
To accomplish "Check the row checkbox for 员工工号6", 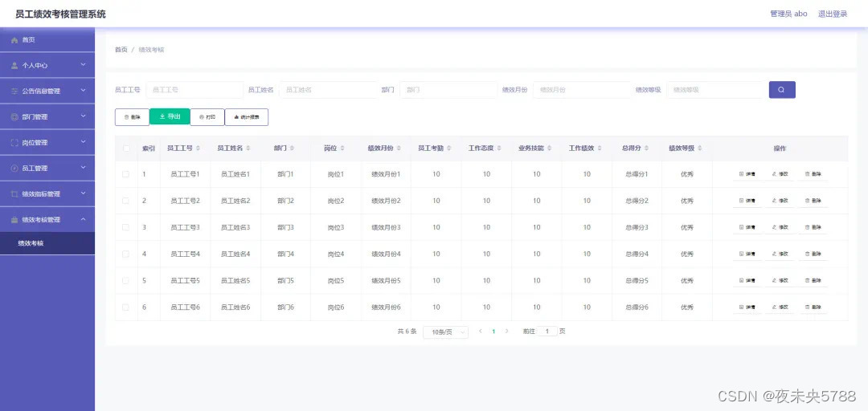I will click(x=125, y=307).
